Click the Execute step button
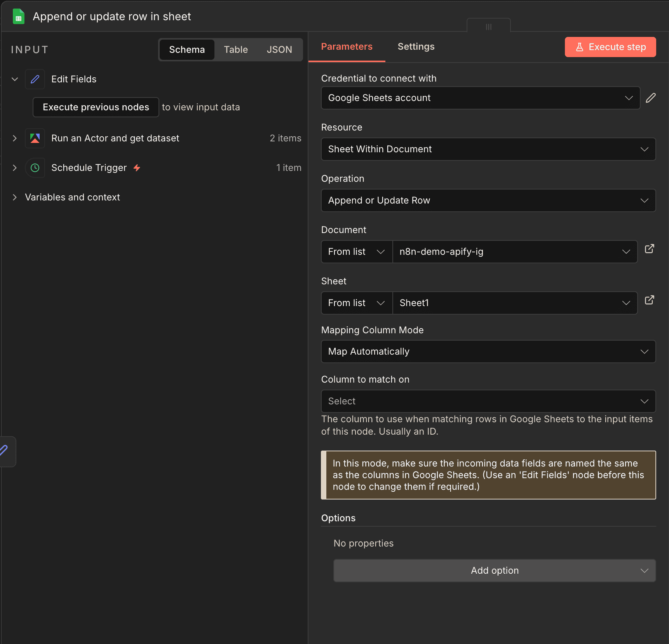Image resolution: width=669 pixels, height=644 pixels. click(610, 47)
